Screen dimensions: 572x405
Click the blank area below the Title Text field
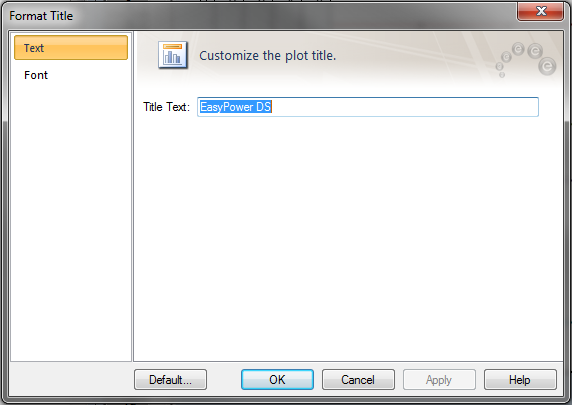(348, 237)
